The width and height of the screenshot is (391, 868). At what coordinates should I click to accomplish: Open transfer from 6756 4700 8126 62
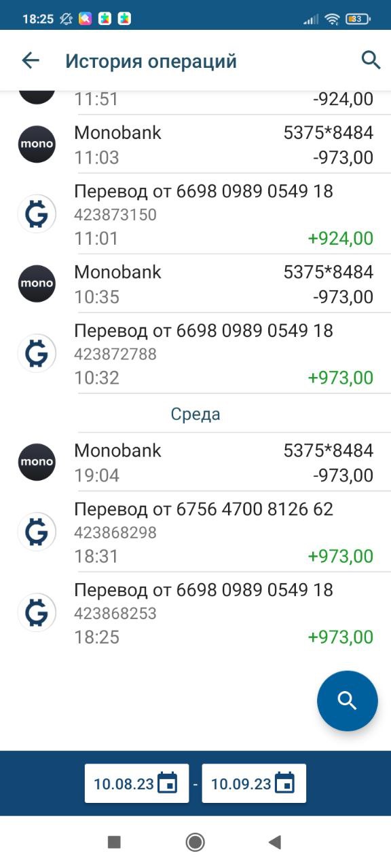[x=195, y=532]
